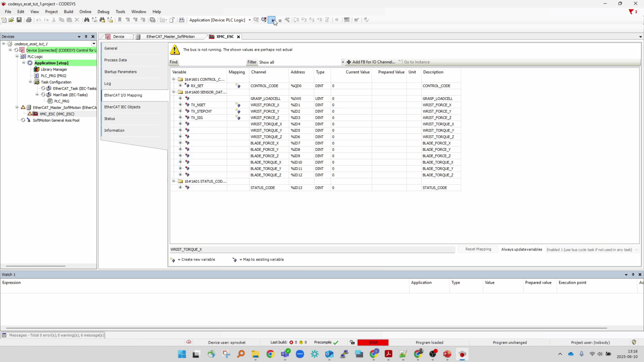644x362 pixels.
Task: Open the Show all filter dropdown
Action: point(343,62)
